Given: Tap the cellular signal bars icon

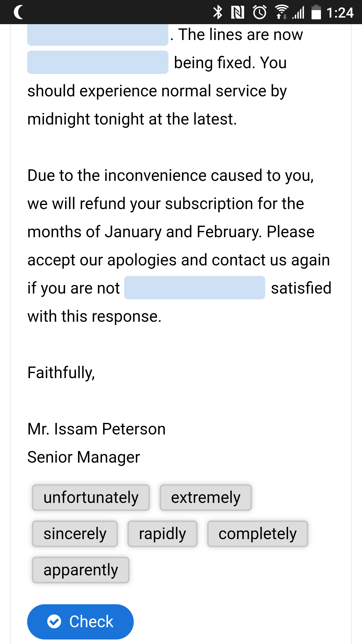Looking at the screenshot, I should point(299,12).
